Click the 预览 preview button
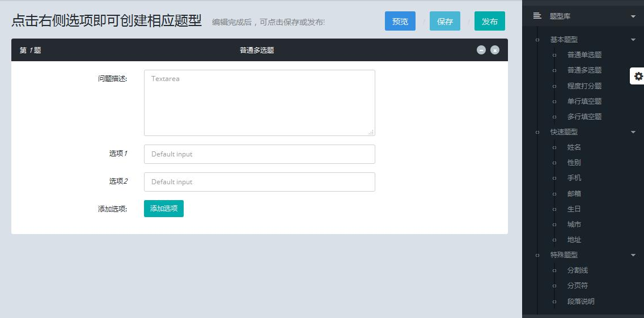The width and height of the screenshot is (644, 318). [x=400, y=21]
